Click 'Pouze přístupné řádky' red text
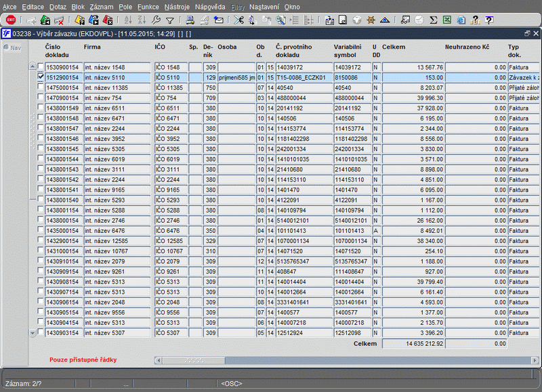The image size is (542, 392). (83, 360)
